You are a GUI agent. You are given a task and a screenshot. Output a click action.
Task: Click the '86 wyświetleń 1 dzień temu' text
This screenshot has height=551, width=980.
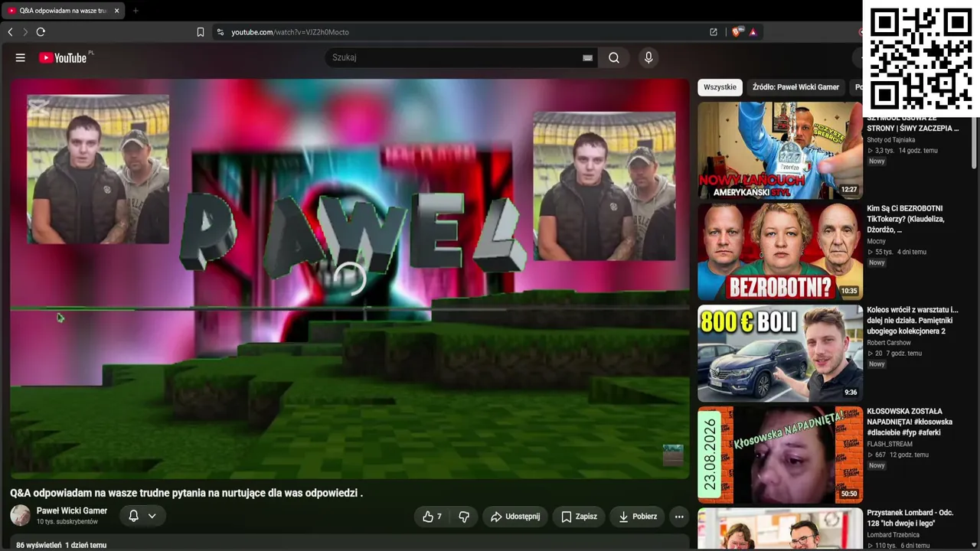click(61, 546)
